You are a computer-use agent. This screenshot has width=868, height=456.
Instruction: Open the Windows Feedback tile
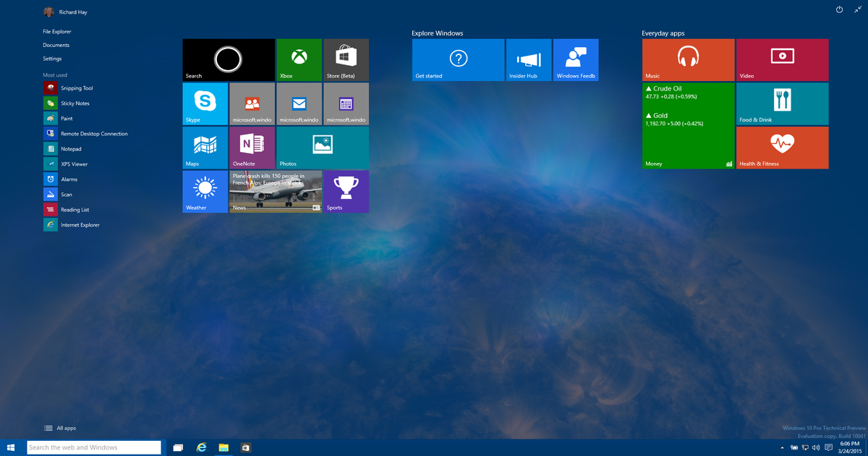tap(576, 59)
